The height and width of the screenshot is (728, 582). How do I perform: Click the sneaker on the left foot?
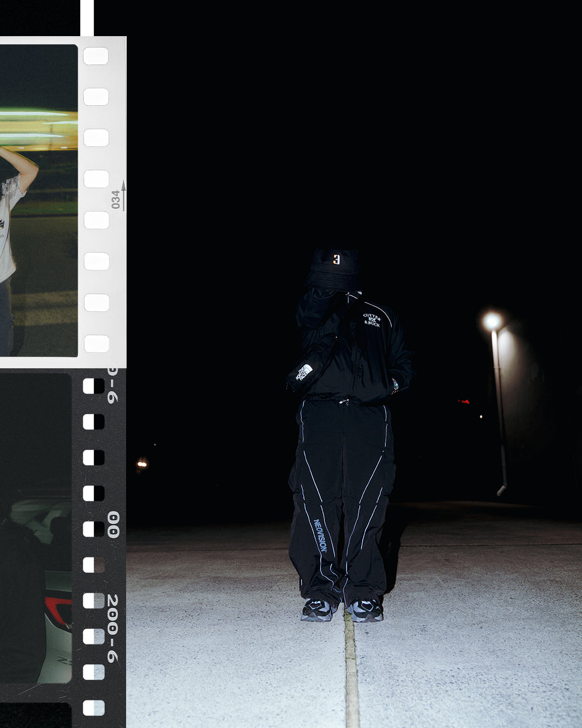coord(318,609)
